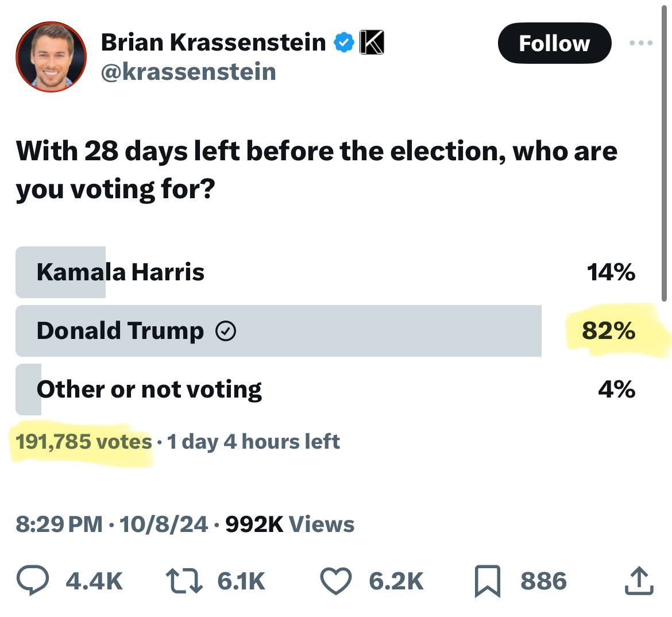Click the K affiliate badge icon
Screen dimensions: 672x617
(371, 43)
